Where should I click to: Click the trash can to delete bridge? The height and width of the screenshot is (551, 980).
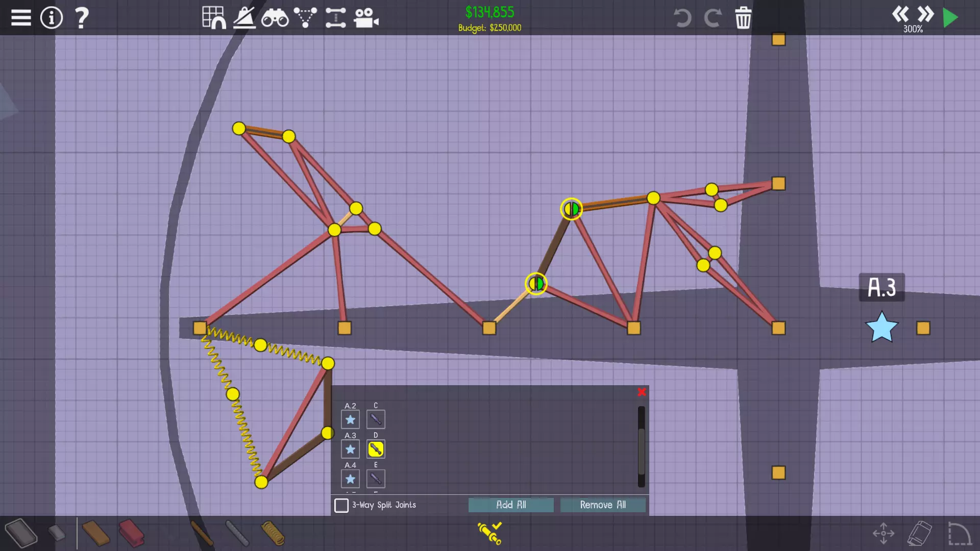tap(743, 18)
